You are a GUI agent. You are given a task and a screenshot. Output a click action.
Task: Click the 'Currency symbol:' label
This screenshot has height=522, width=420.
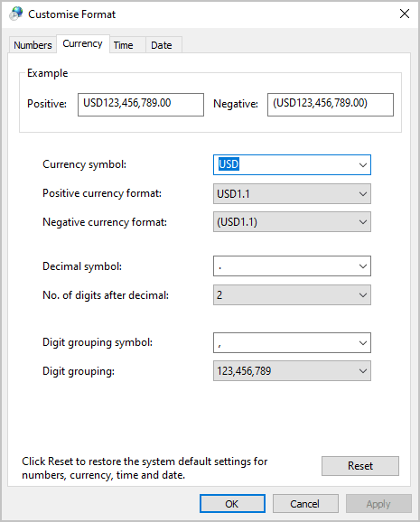84,164
